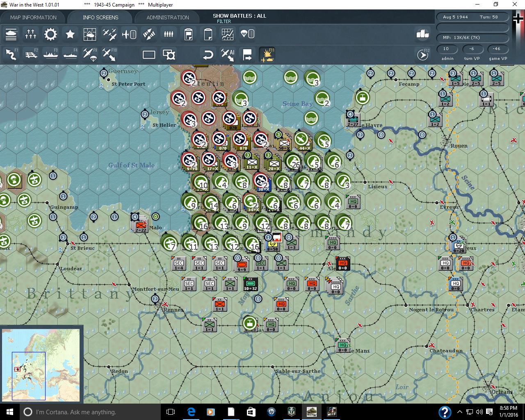This screenshot has width=525, height=420.
Task: Select the F9 air transport mode
Action: pos(90,55)
